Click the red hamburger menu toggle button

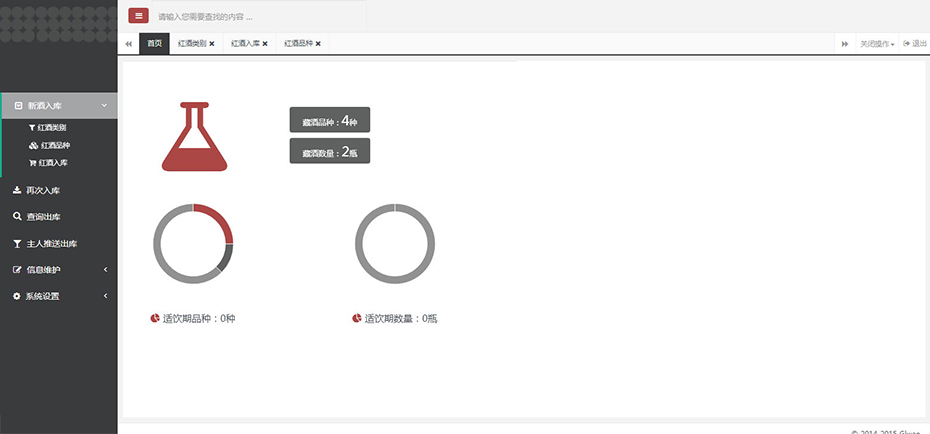[x=139, y=16]
